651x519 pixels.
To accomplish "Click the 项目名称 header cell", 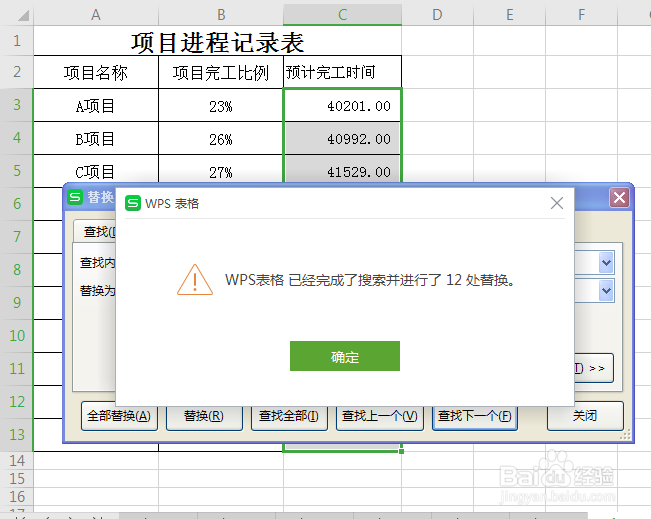I will coord(96,72).
